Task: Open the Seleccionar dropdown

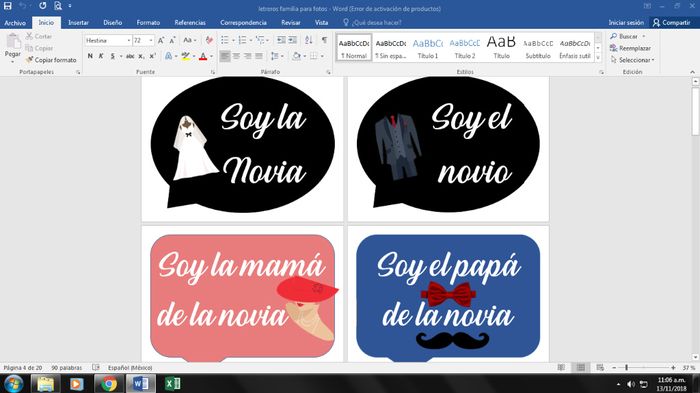Action: [x=633, y=59]
